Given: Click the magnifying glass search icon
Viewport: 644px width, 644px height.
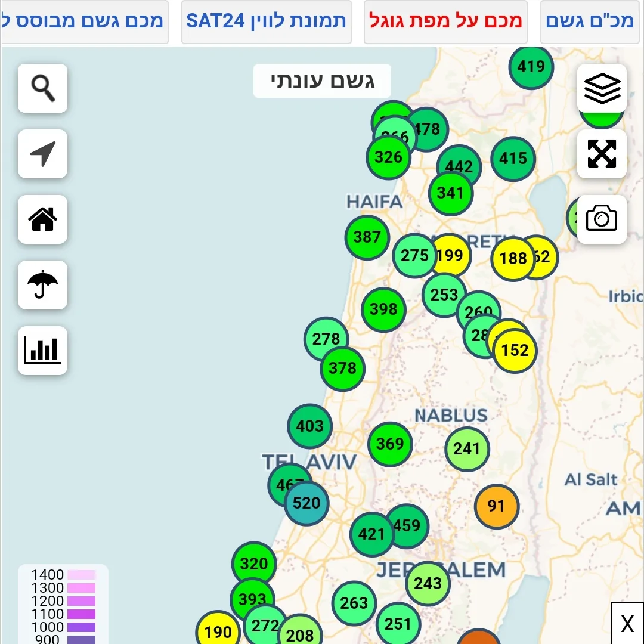Looking at the screenshot, I should pos(43,88).
